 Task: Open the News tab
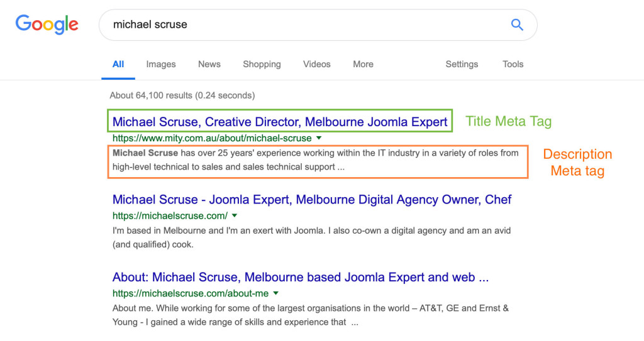tap(209, 64)
